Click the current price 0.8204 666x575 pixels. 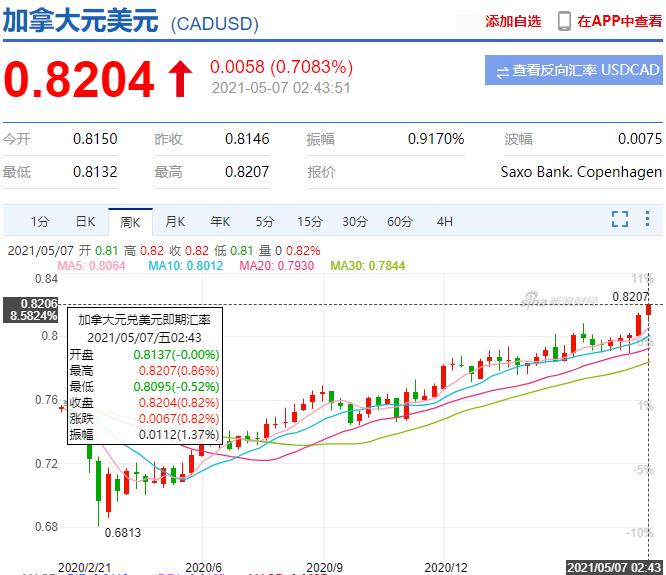79,79
